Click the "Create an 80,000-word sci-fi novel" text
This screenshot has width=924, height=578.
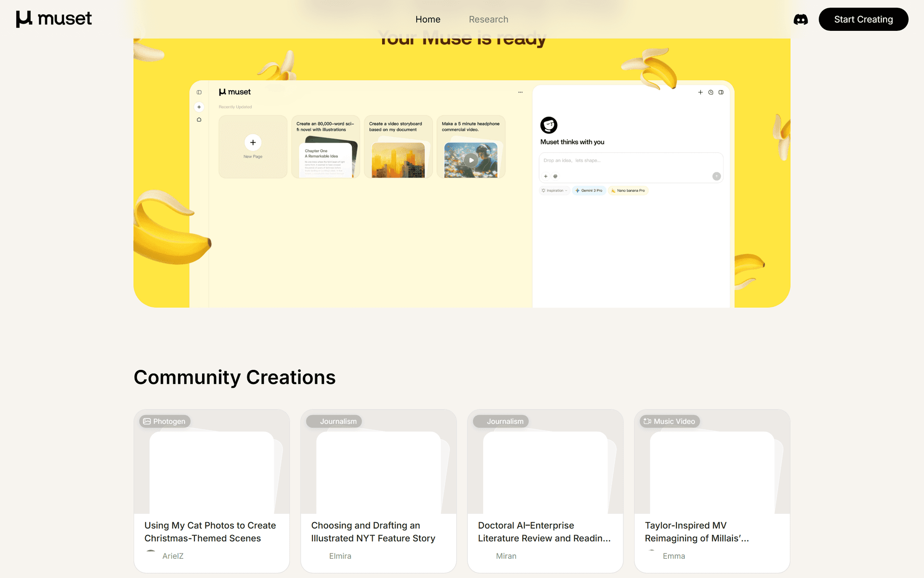pyautogui.click(x=325, y=127)
